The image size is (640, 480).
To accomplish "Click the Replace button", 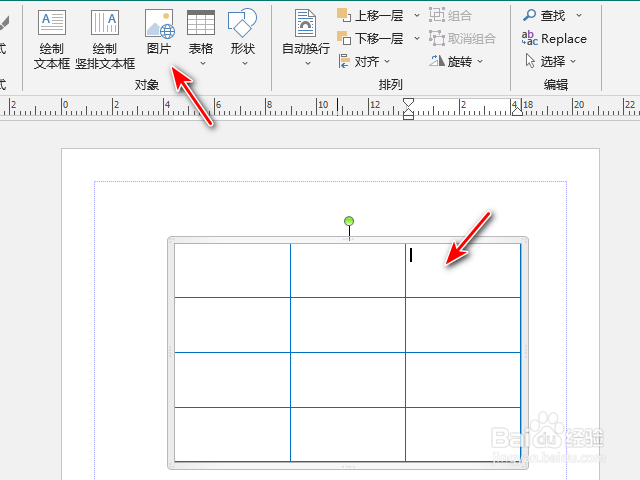I will tap(554, 38).
